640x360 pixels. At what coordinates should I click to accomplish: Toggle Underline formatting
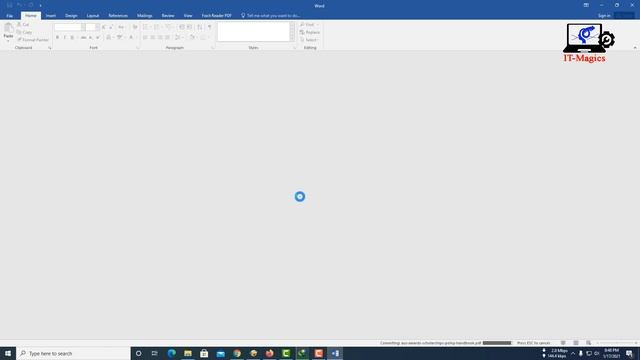click(x=72, y=38)
